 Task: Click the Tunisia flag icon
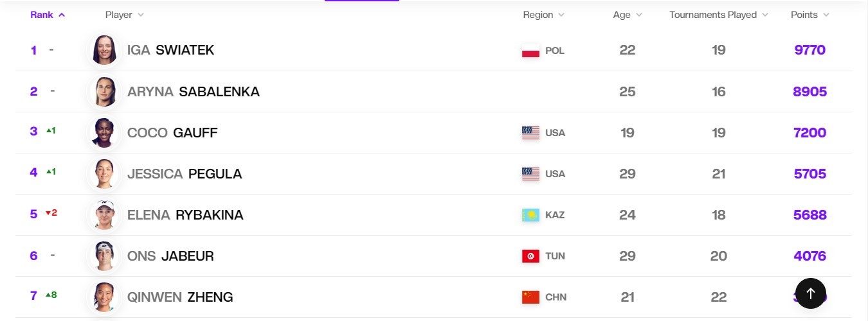point(530,256)
